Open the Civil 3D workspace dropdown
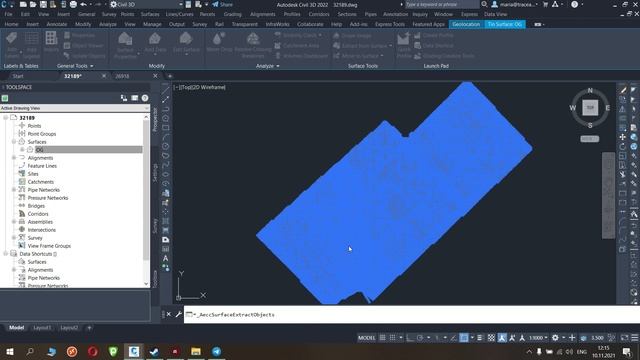640x360 pixels. pyautogui.click(x=146, y=4)
